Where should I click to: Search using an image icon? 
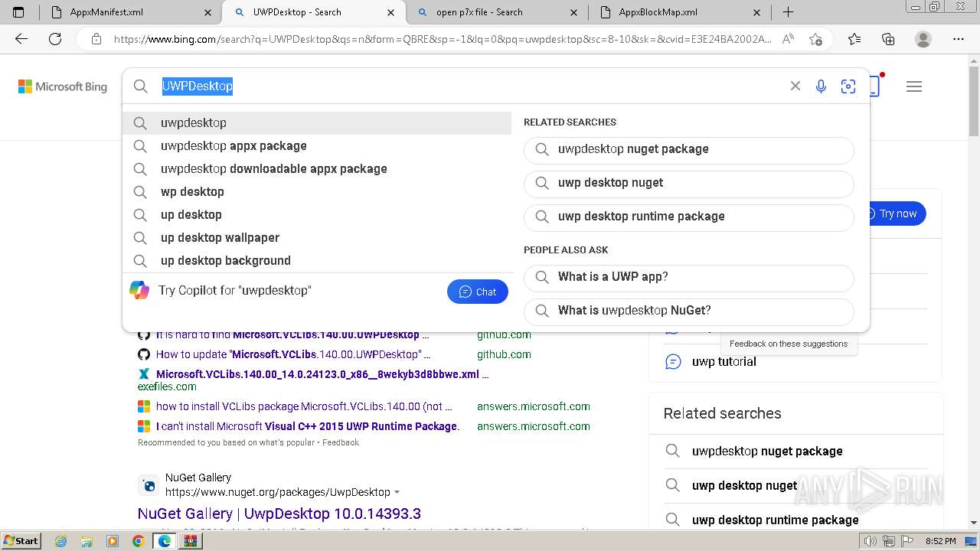(x=848, y=86)
